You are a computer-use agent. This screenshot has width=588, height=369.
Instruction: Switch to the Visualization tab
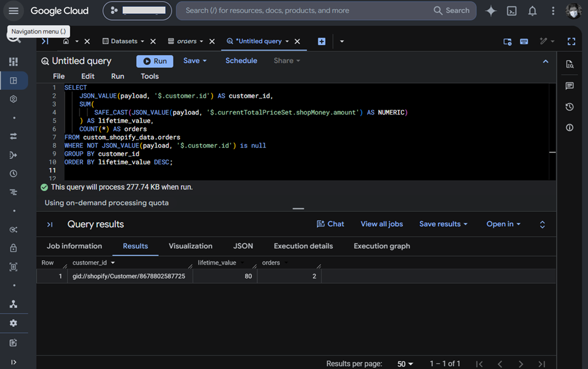[x=191, y=246]
